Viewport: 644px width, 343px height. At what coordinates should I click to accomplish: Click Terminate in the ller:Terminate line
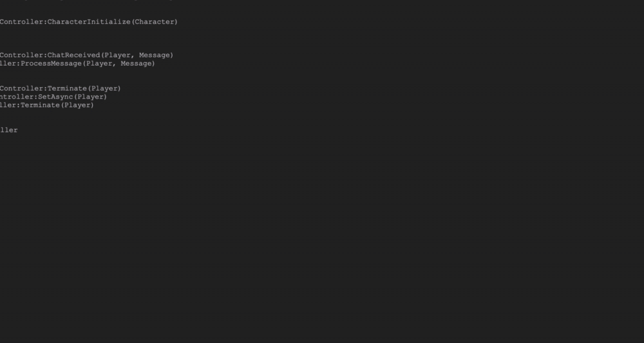[x=40, y=105]
